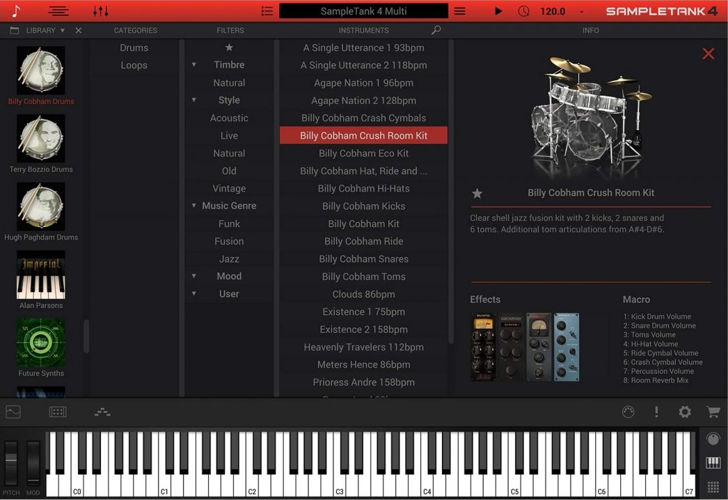Open the parts list view icon
Image resolution: width=728 pixels, height=500 pixels.
point(266,11)
